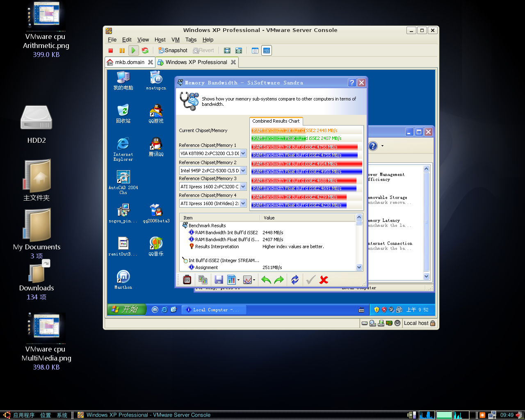Image resolution: width=525 pixels, height=420 pixels.
Task: Click the line graph icon in Sandra toolbar
Action: pyautogui.click(x=247, y=280)
